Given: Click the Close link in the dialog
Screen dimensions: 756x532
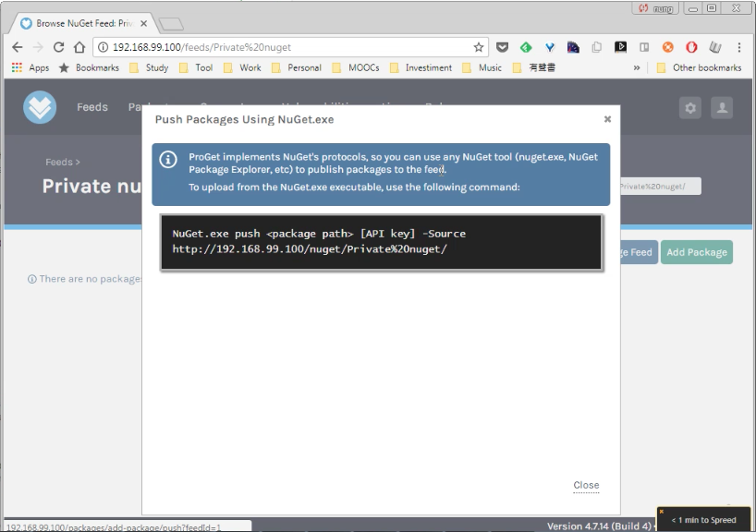Looking at the screenshot, I should coord(586,485).
